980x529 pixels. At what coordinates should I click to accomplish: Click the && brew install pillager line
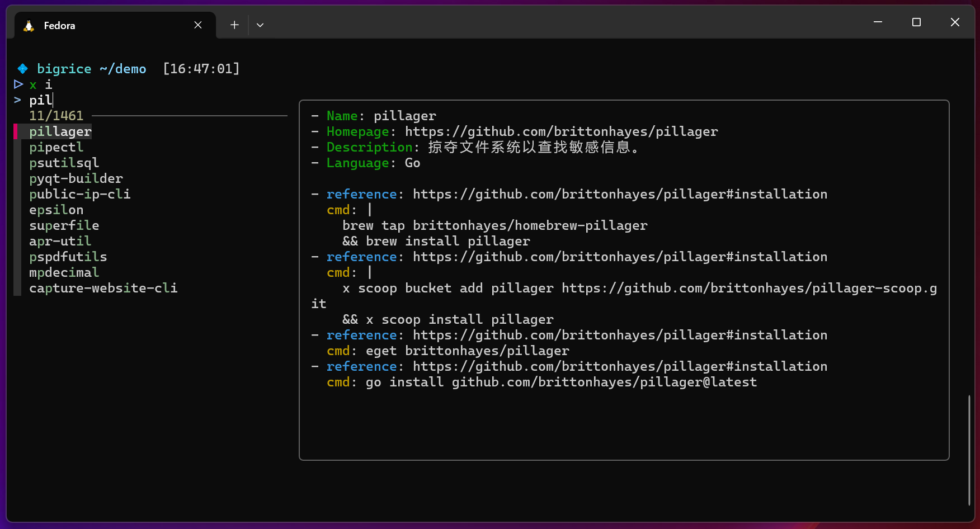coord(436,242)
